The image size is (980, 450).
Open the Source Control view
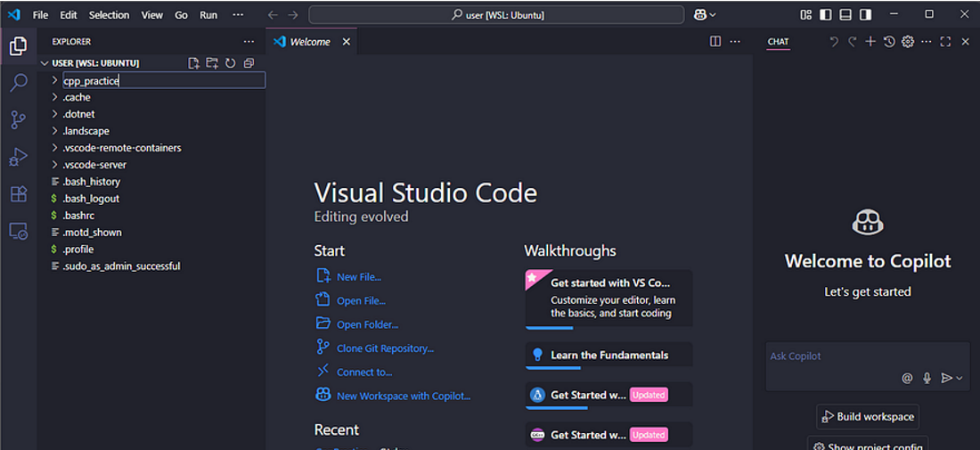coord(18,120)
